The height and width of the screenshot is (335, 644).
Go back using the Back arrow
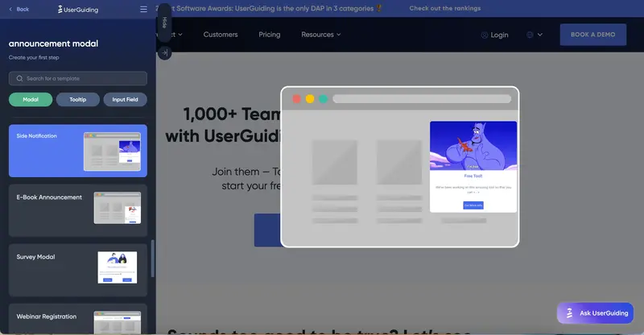tap(19, 9)
